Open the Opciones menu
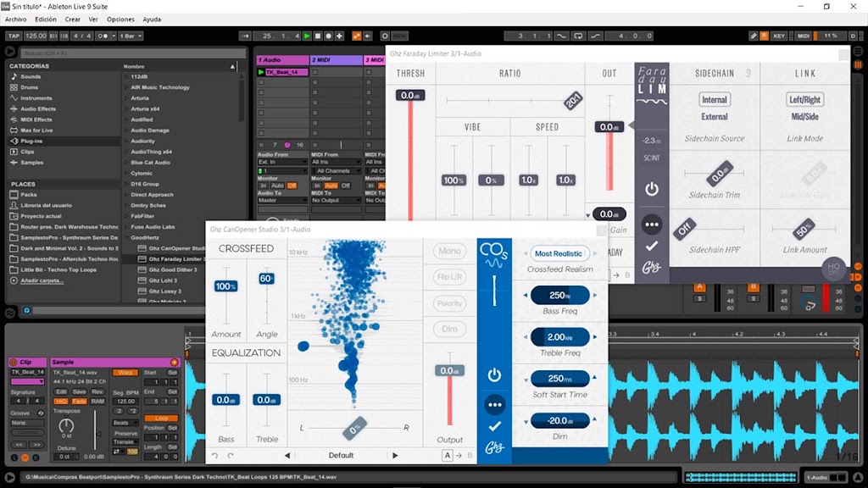The width and height of the screenshot is (868, 488). tap(120, 19)
